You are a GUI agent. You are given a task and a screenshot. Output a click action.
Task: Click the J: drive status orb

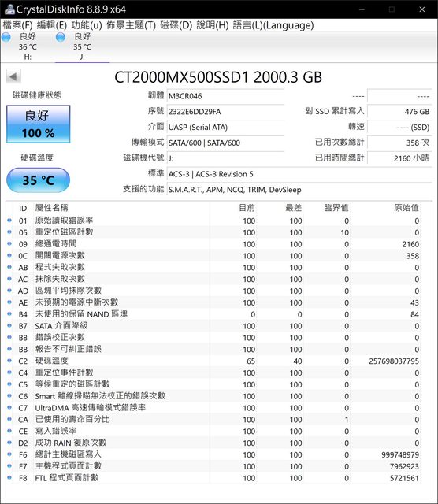(x=61, y=37)
